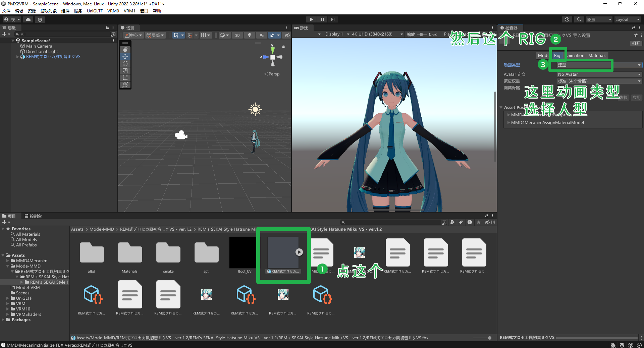Expand MMD4MecanimAssignMaterialModel entry
644x348 pixels.
pos(508,123)
